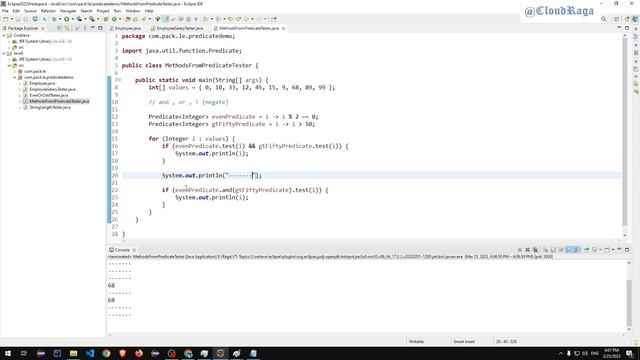This screenshot has height=360, width=640.
Task: Maximize the Console view
Action: 627,250
